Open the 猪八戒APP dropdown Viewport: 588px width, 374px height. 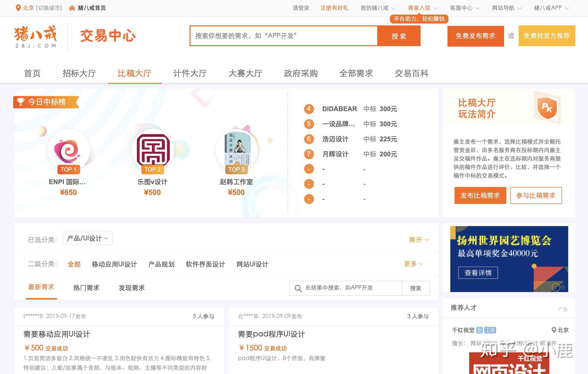pyautogui.click(x=552, y=8)
